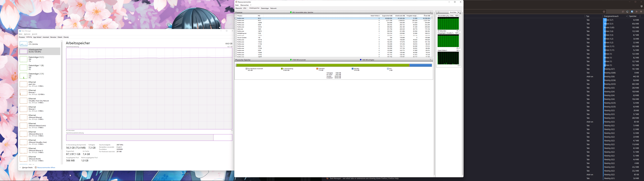Switch to Netzwerk tab in Ressourcenmonitor
The height and width of the screenshot is (181, 644).
pos(273,8)
